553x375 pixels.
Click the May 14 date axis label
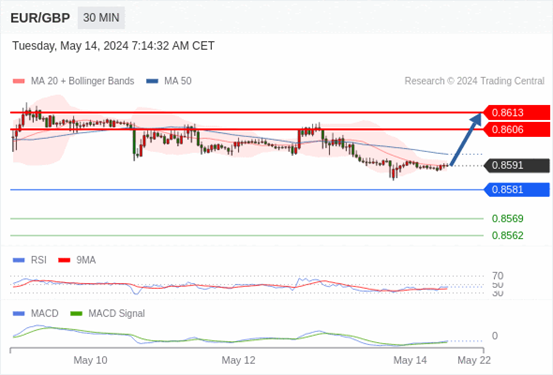(x=410, y=360)
